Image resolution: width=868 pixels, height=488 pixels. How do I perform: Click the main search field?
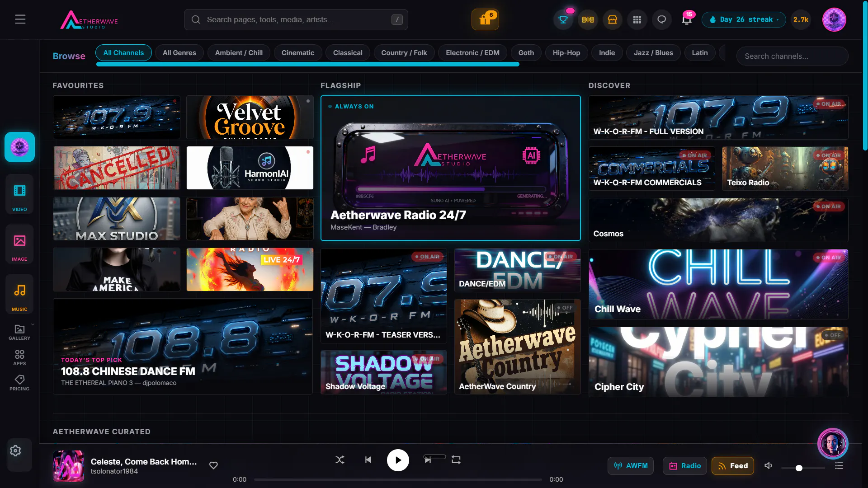pos(296,19)
